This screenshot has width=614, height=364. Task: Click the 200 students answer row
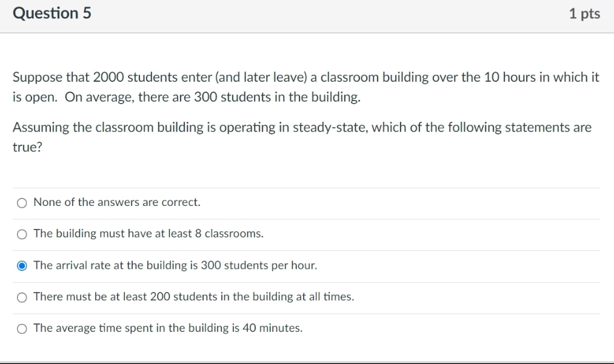[193, 296]
